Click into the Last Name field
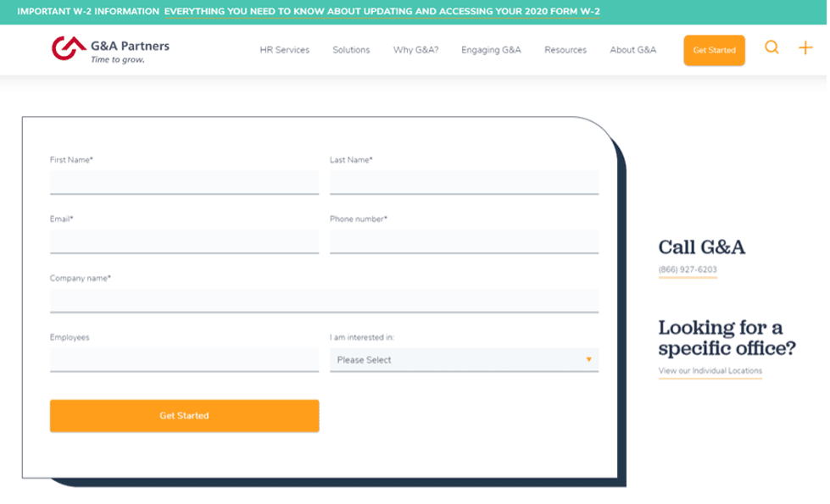830x504 pixels. coord(464,182)
